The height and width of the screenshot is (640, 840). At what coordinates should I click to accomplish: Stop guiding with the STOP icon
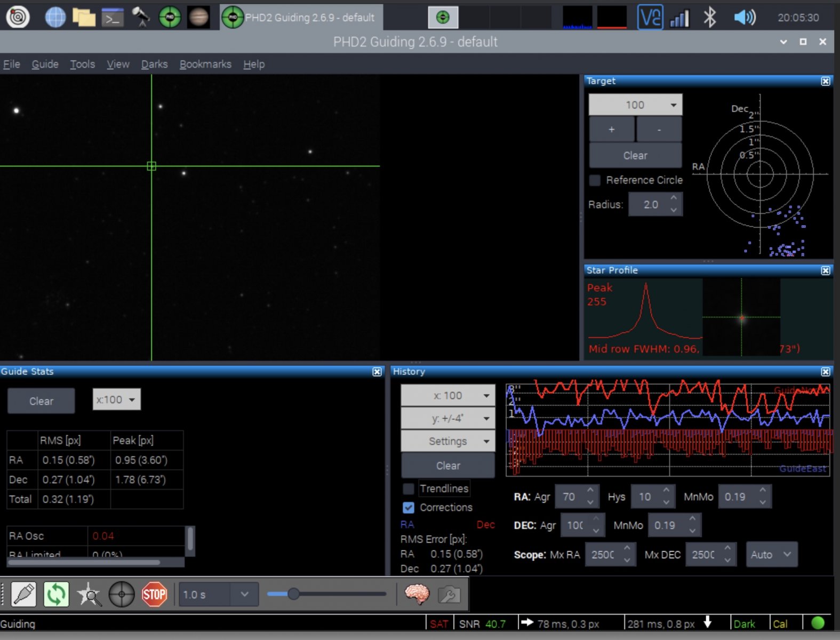click(x=154, y=594)
